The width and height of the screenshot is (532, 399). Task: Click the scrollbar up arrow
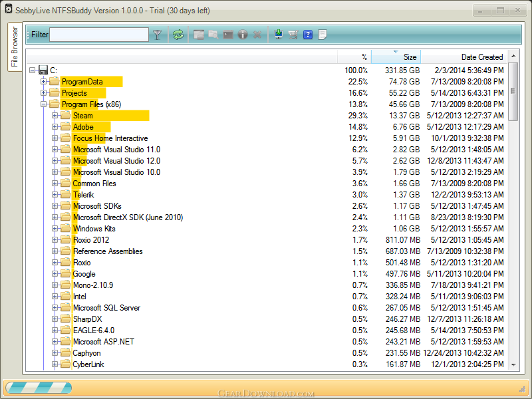pyautogui.click(x=513, y=56)
